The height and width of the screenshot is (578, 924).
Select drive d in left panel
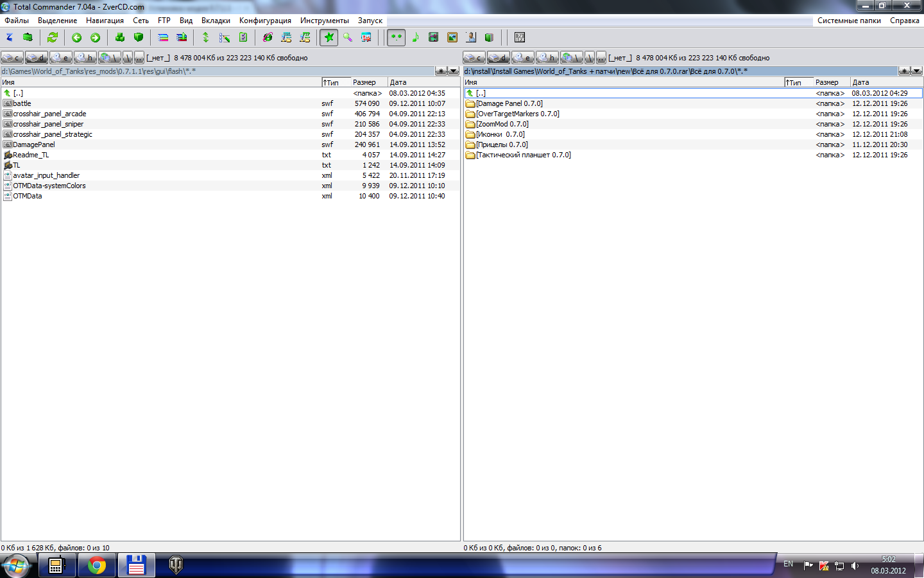[37, 58]
